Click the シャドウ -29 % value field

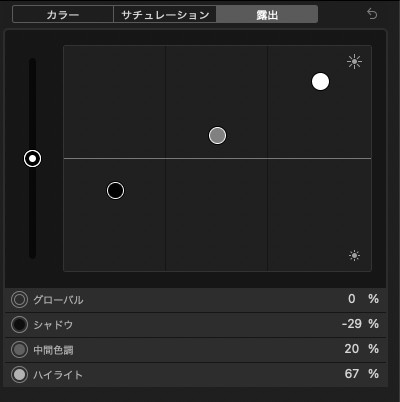point(360,324)
